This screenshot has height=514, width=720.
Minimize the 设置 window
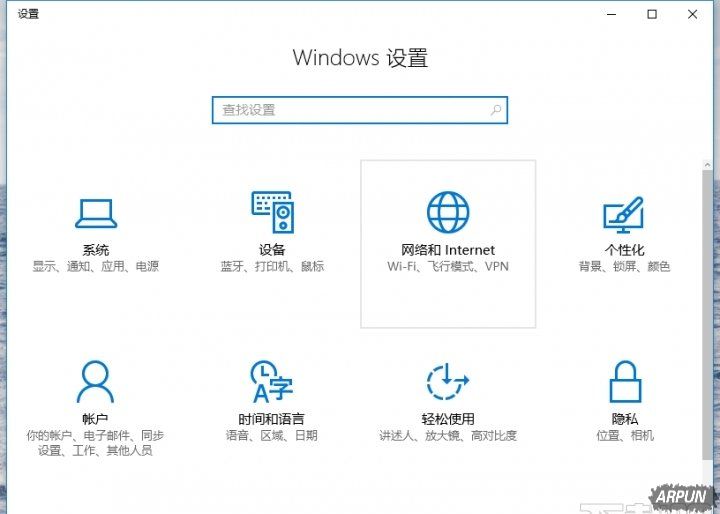pos(611,14)
